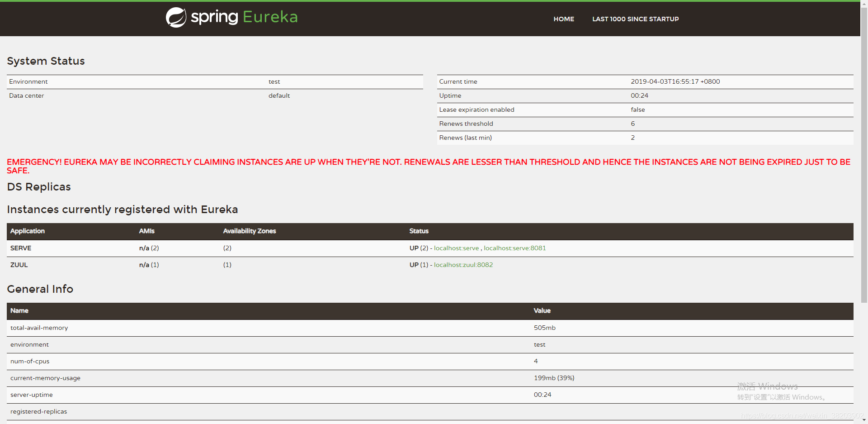The image size is (868, 424).
Task: Select the ZUUL application name
Action: tap(19, 265)
